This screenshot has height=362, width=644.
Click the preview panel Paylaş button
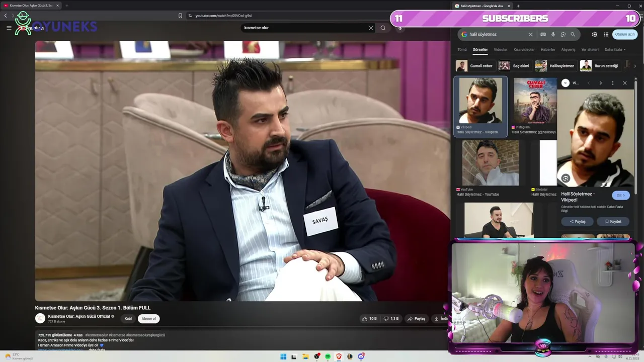[577, 222]
